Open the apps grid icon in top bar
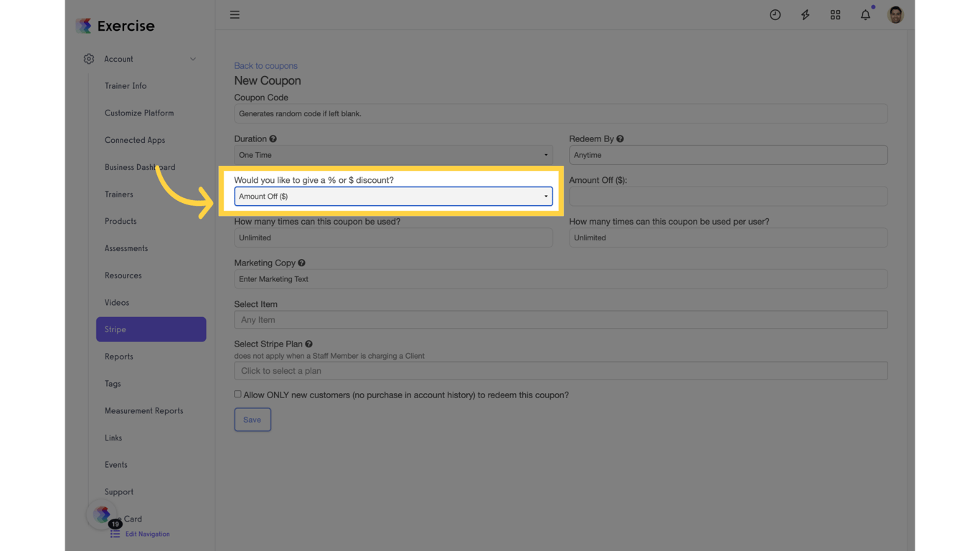 pos(835,14)
